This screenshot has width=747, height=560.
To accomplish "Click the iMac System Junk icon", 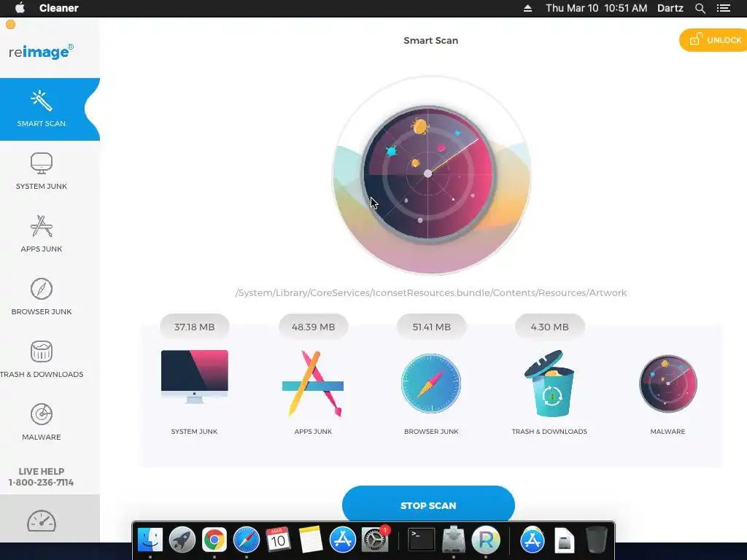I will pos(194,377).
